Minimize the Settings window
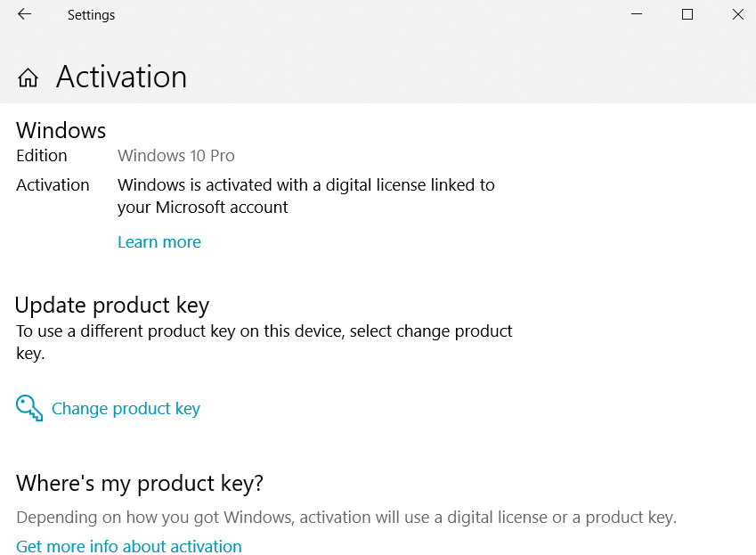Image resolution: width=756 pixels, height=555 pixels. 637,14
